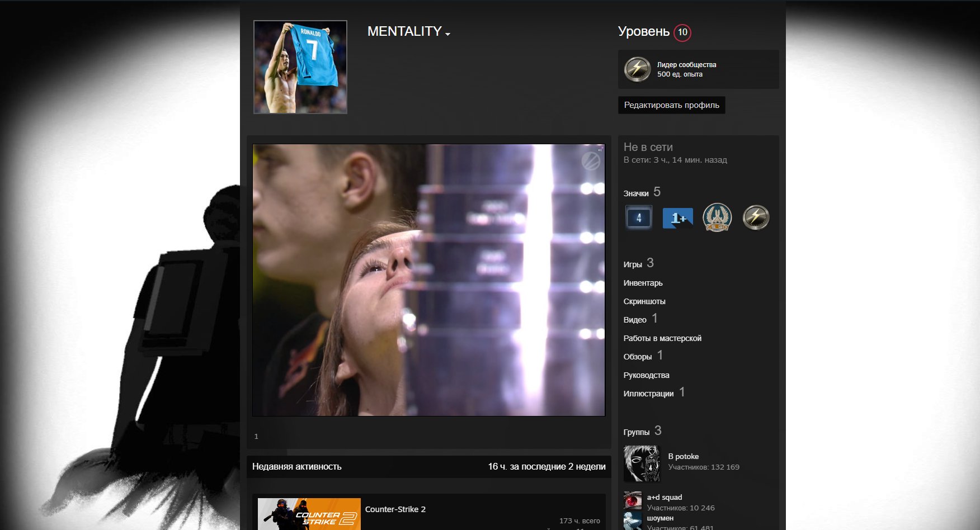Open the featured artwork showcase image

[x=428, y=280]
